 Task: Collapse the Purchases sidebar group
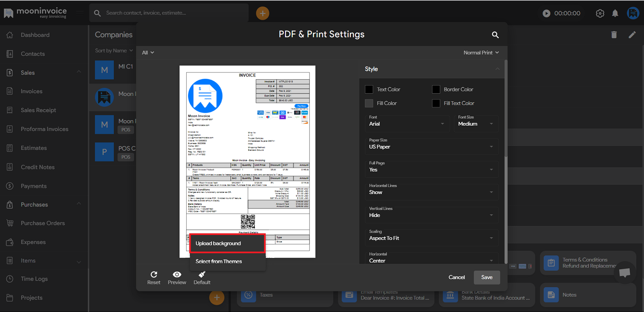click(x=79, y=204)
